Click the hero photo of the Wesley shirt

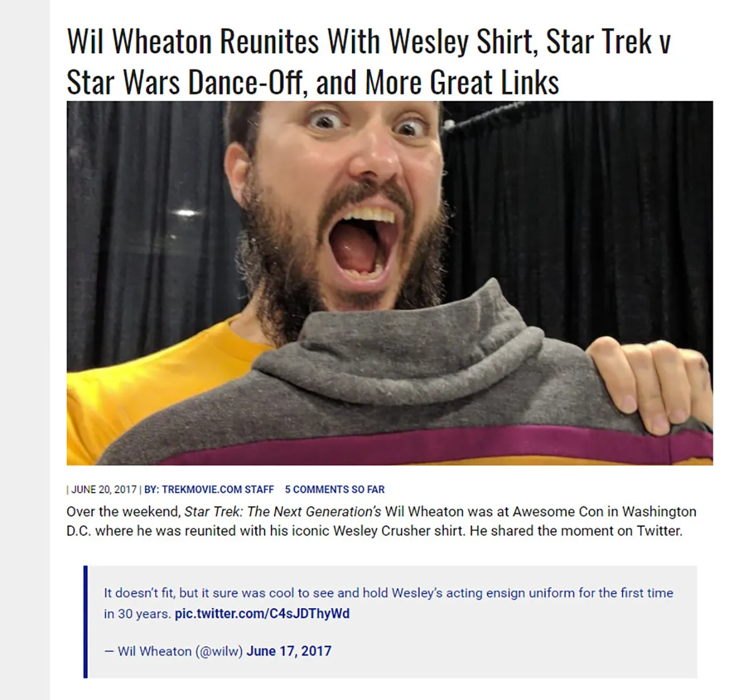click(x=390, y=283)
